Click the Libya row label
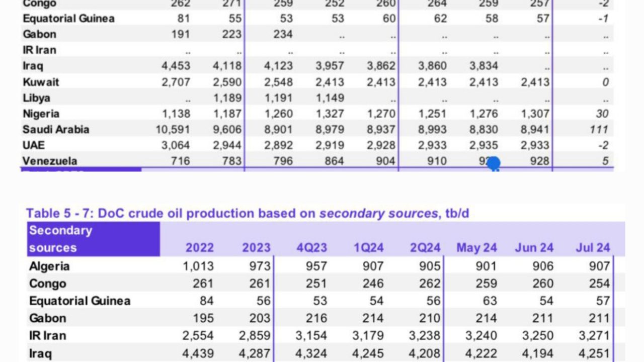The image size is (644, 362). tap(36, 98)
